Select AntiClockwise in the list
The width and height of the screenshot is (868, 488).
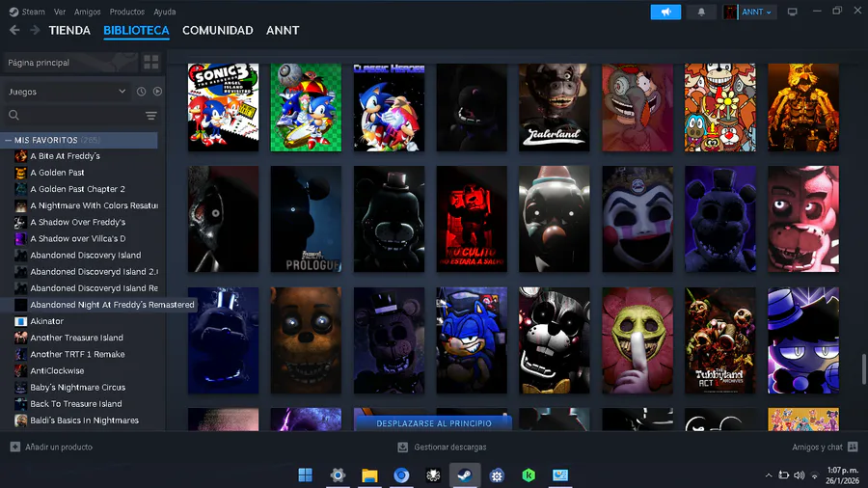(57, 370)
